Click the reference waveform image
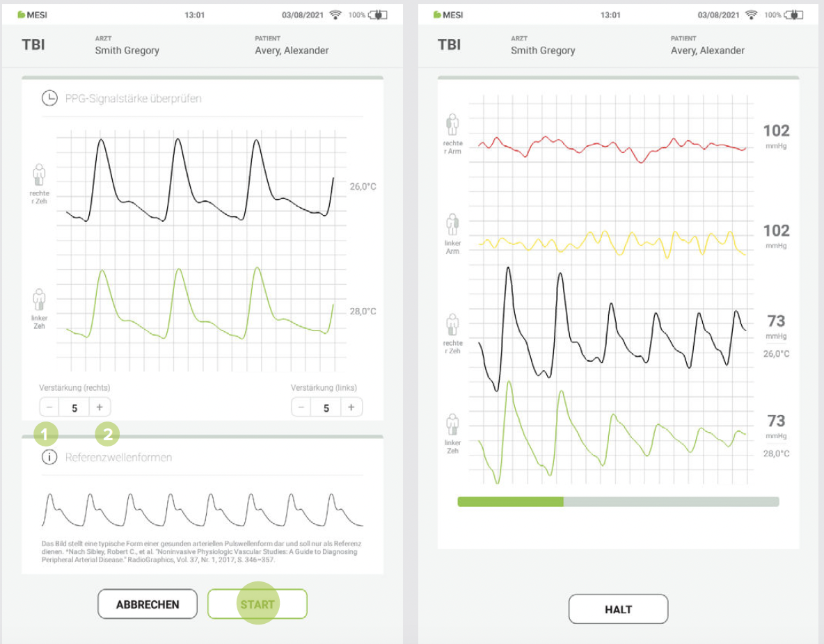 [x=203, y=510]
